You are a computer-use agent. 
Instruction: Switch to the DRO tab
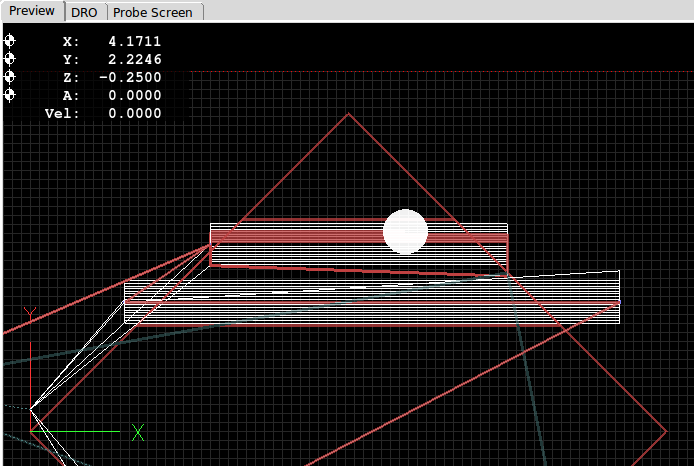(x=85, y=12)
